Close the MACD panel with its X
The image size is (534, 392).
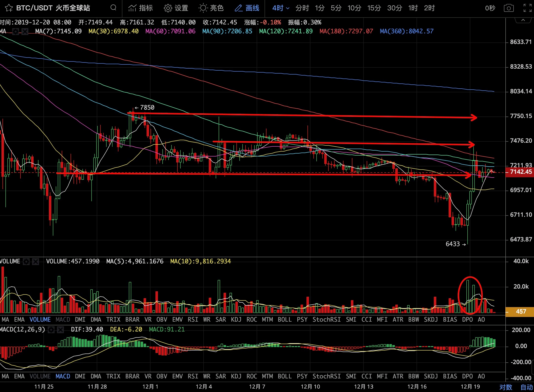point(60,330)
